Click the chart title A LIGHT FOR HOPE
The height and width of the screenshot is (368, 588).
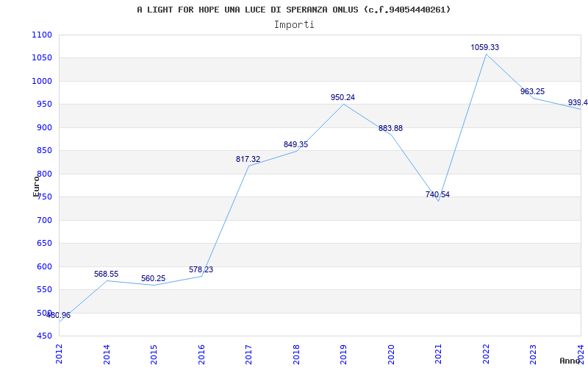(294, 10)
